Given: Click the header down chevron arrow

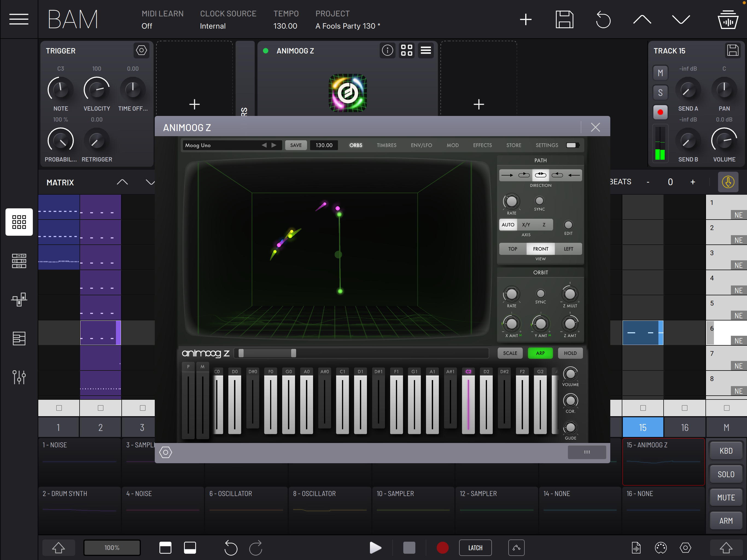Looking at the screenshot, I should tap(681, 19).
